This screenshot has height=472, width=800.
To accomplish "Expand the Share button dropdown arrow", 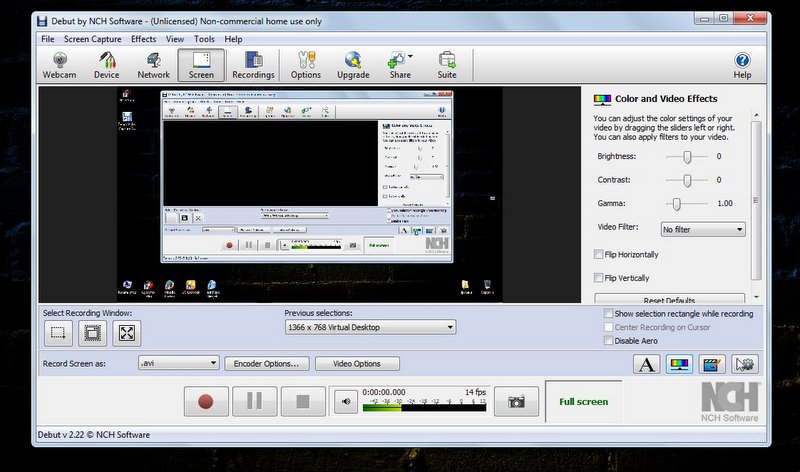I will pyautogui.click(x=411, y=57).
